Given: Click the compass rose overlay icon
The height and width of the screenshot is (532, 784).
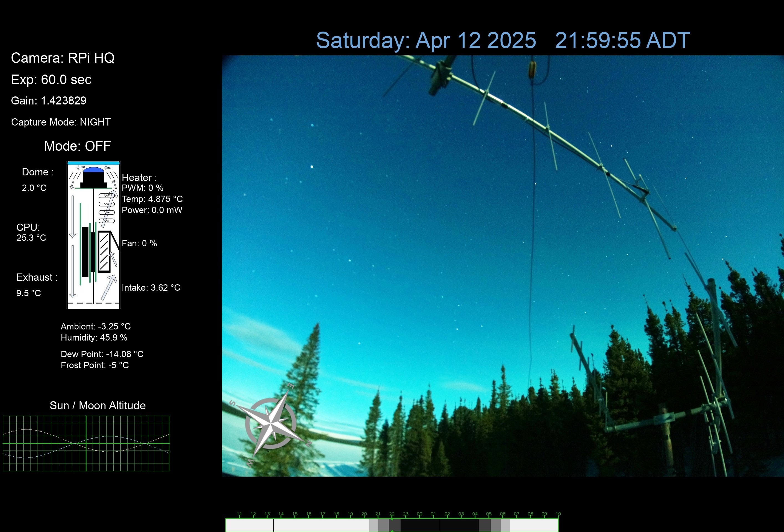Looking at the screenshot, I should pos(271,423).
